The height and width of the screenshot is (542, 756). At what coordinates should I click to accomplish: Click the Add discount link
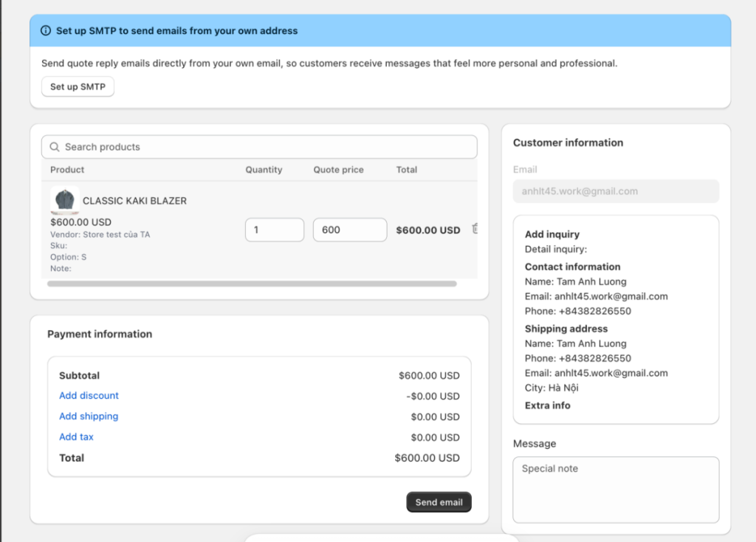click(89, 395)
